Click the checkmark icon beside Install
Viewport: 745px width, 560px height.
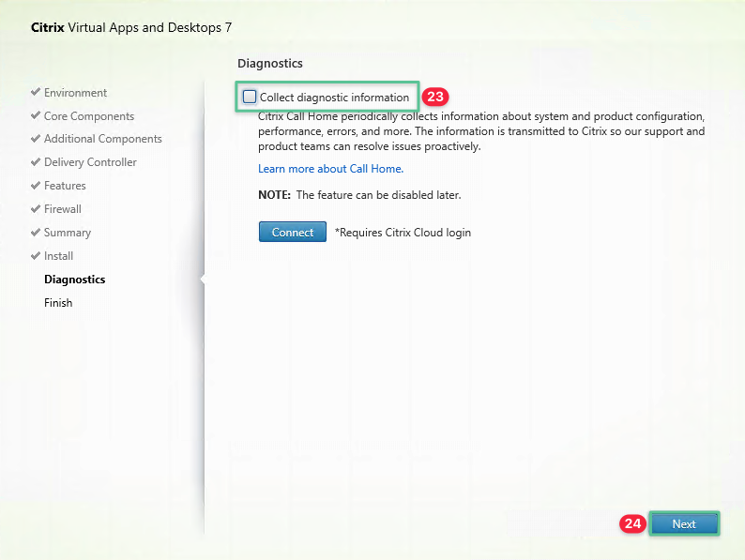coord(35,255)
